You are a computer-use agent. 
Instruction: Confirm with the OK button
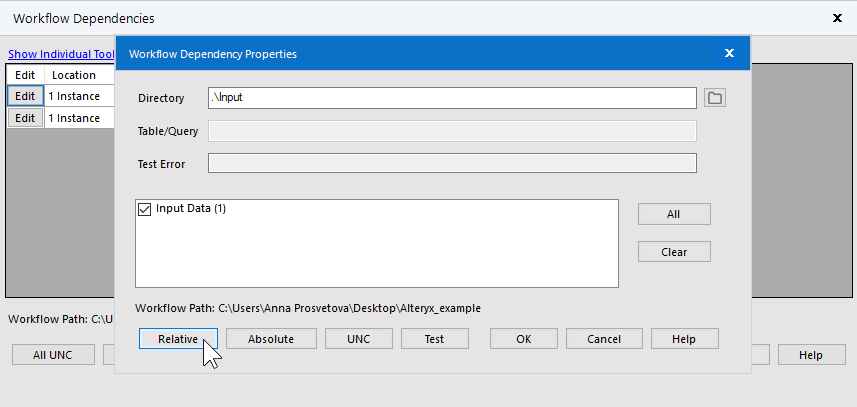click(523, 339)
